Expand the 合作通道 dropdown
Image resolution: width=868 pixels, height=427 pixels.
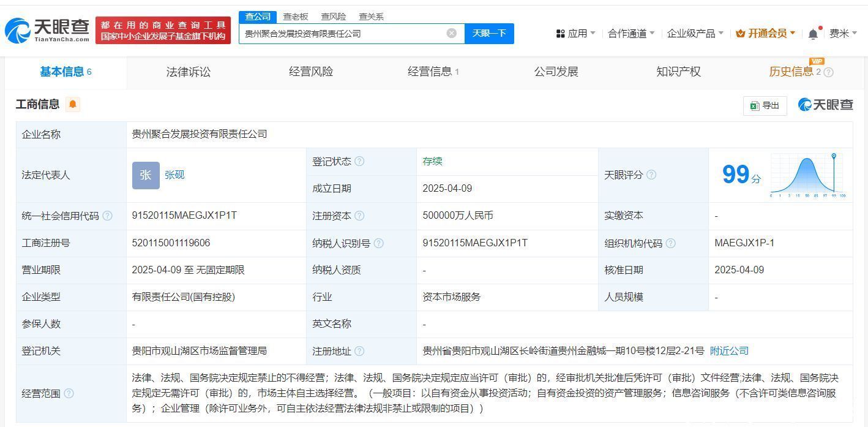point(631,33)
